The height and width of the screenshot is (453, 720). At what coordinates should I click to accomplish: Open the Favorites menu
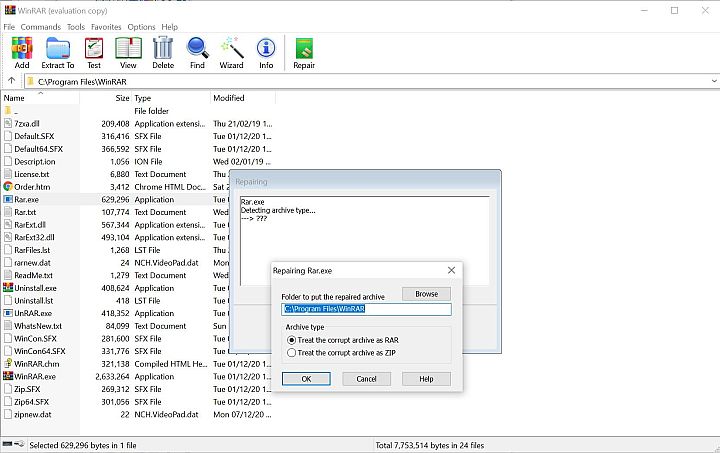(106, 27)
